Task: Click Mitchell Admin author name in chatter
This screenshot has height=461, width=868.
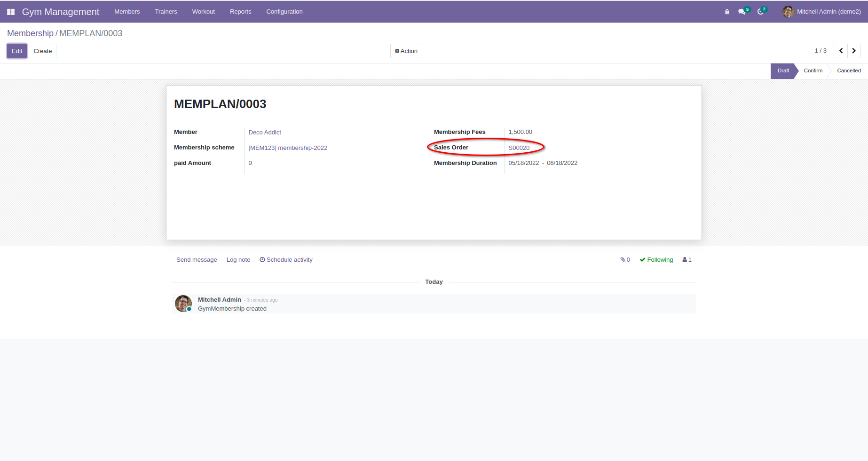Action: [220, 300]
